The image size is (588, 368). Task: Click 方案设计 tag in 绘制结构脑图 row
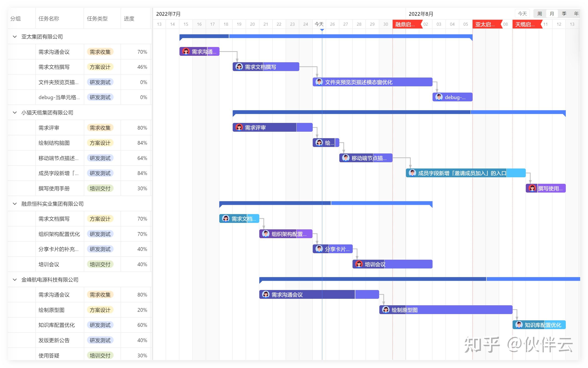pyautogui.click(x=100, y=143)
